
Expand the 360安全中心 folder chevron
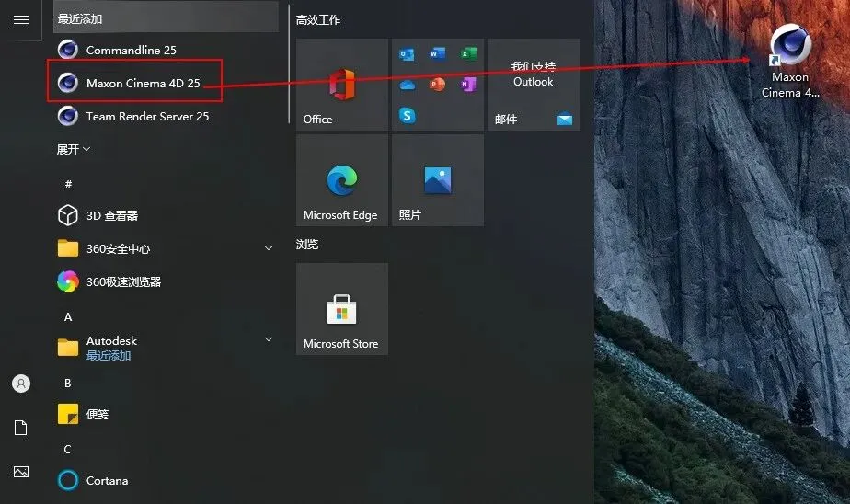[x=269, y=248]
